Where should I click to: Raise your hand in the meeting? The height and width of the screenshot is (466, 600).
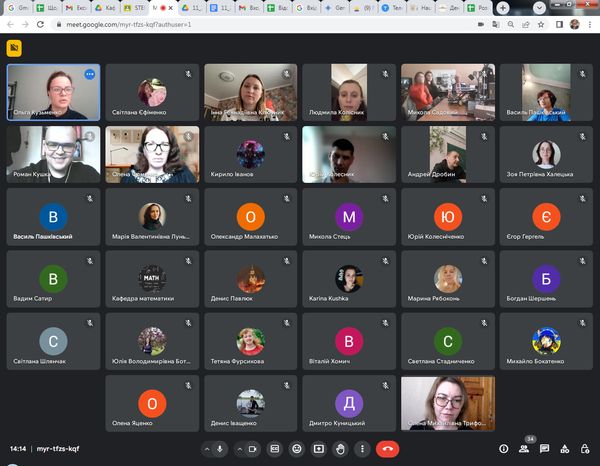[x=340, y=449]
